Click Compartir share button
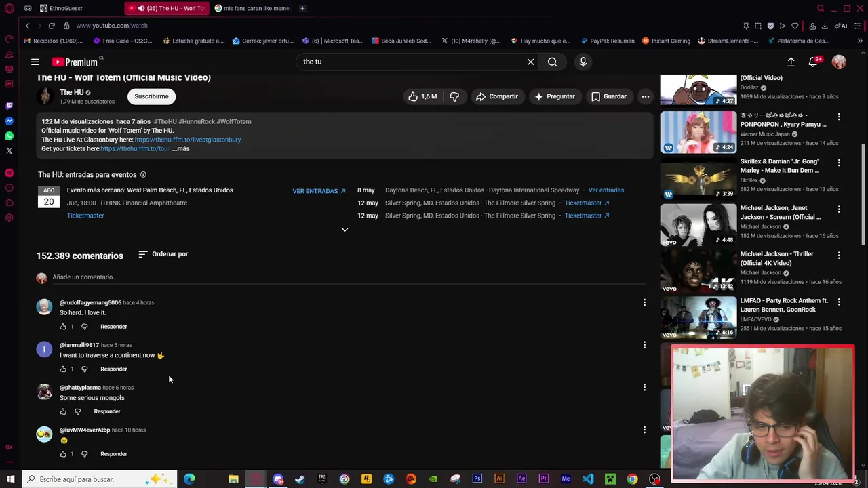This screenshot has width=868, height=488. 496,96
